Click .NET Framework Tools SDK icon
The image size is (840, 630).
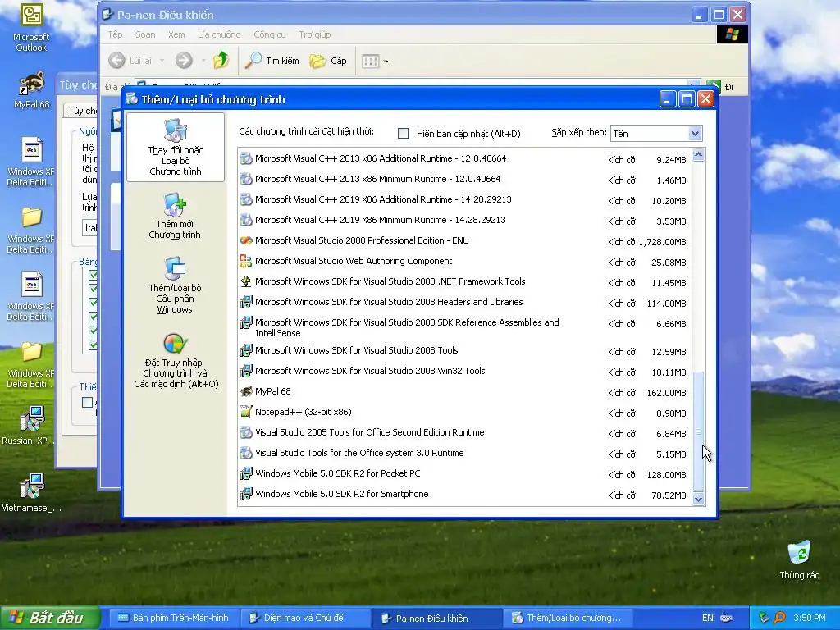pos(246,281)
